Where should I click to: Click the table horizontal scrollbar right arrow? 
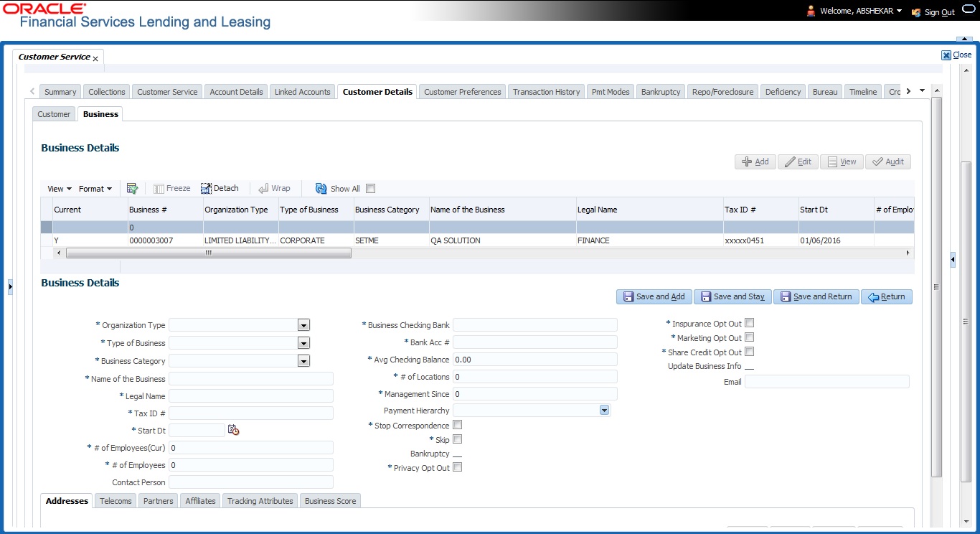pos(909,253)
